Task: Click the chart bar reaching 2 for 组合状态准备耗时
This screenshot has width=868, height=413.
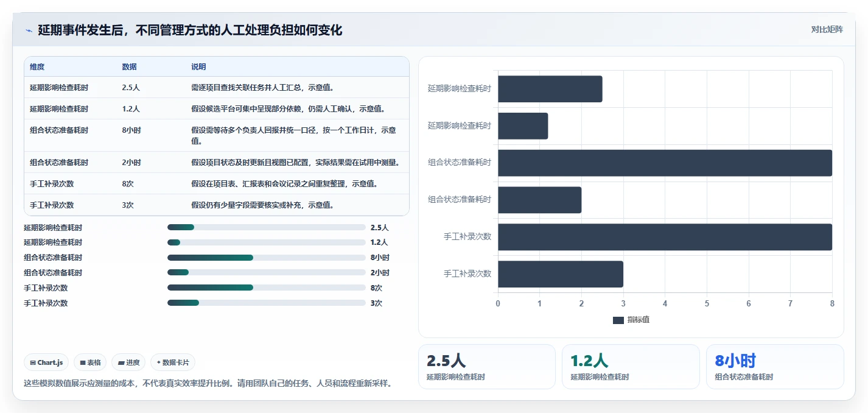Action: click(x=540, y=200)
